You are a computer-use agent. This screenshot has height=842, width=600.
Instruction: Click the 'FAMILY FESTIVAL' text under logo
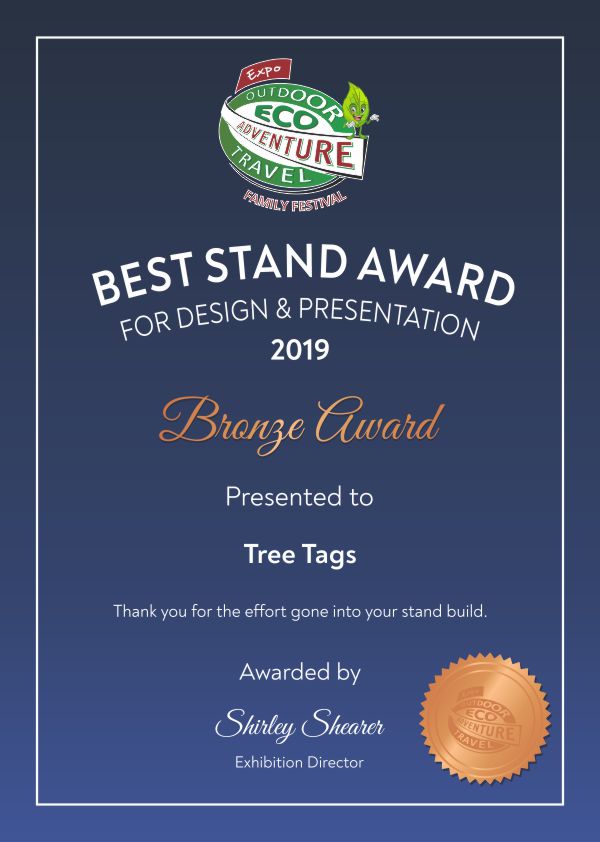coord(295,201)
